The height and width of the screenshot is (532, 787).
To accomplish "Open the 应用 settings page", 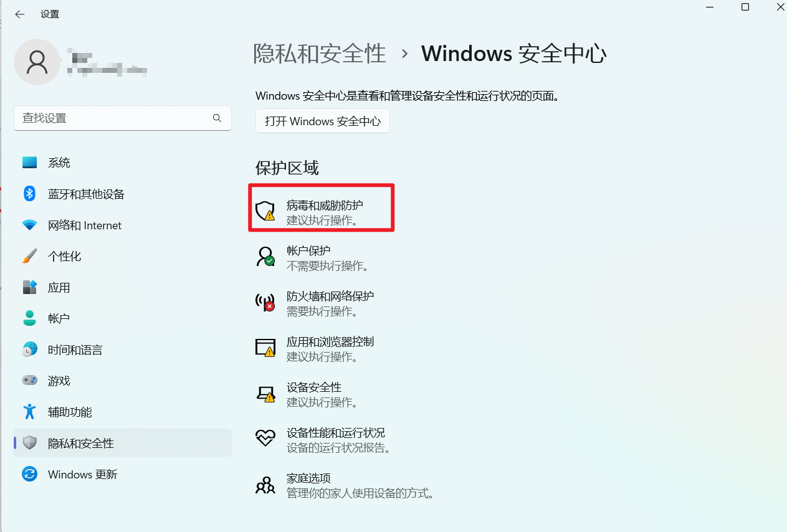I will (123, 287).
